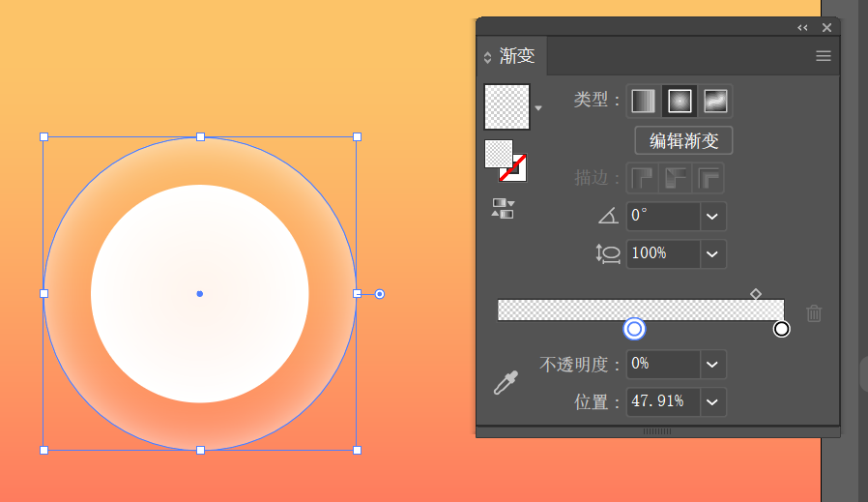Viewport: 868px width, 502px height.
Task: Delete the stop with trash icon
Action: click(814, 313)
